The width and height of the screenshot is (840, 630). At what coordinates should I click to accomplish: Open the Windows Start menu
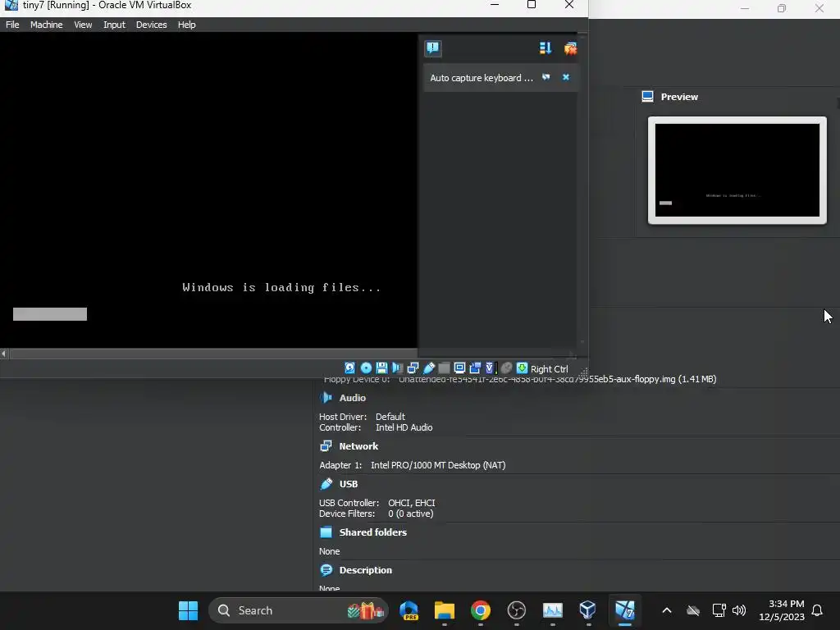(x=188, y=610)
